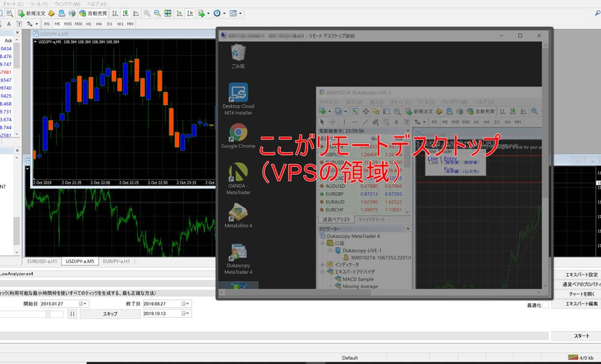Click スキップ button in Strategy Tester
Screen dimensions: 601x364
click(110, 314)
